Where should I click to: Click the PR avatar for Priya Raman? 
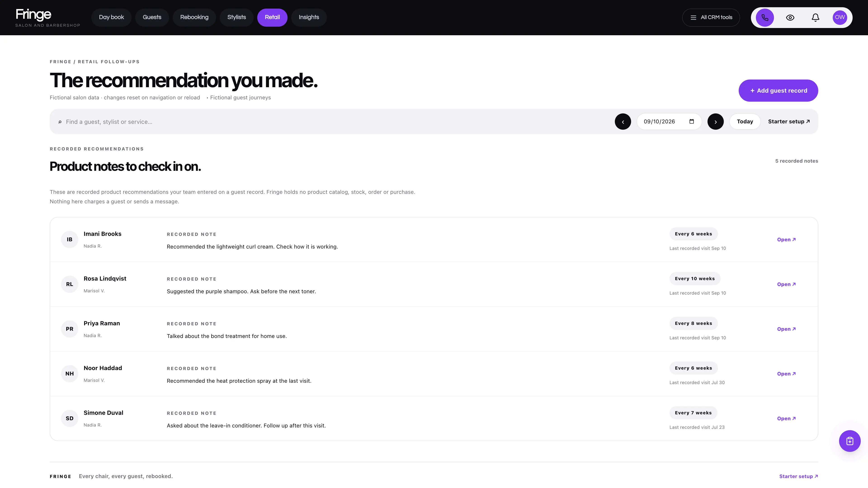69,329
